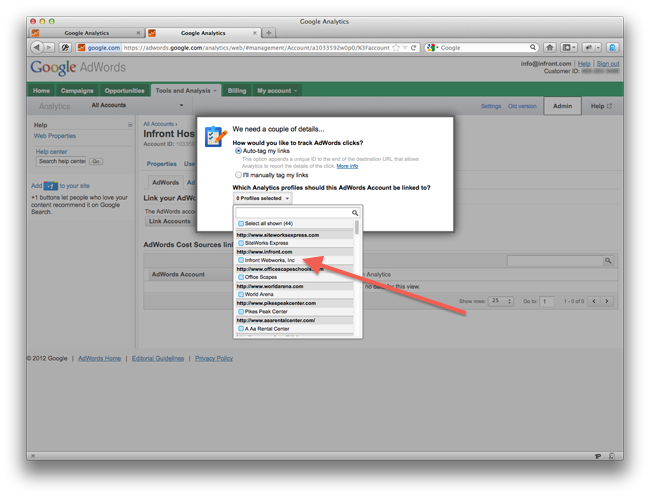Check the A Aa Rental Center profile

pos(241,329)
